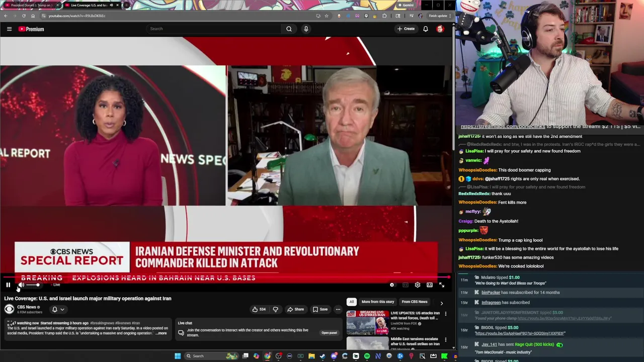Dislike the CBS News video
Screen dimensions: 644x362
275,309
